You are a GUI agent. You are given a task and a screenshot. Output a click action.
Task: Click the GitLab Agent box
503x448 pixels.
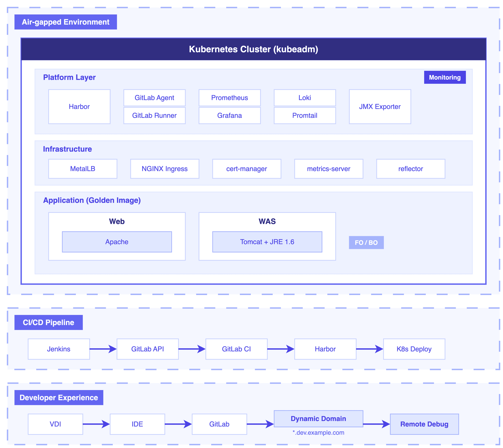pos(154,97)
